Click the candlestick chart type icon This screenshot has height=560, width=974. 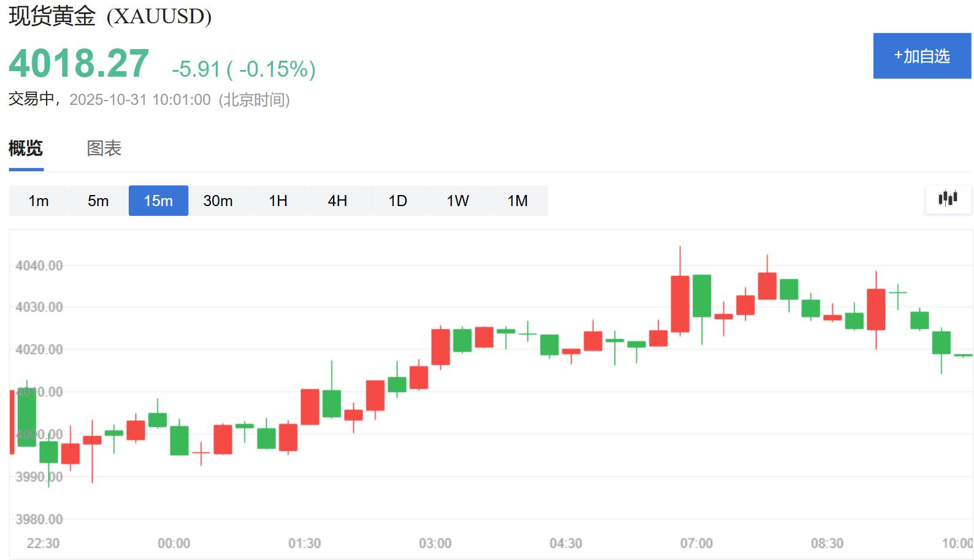tap(948, 199)
